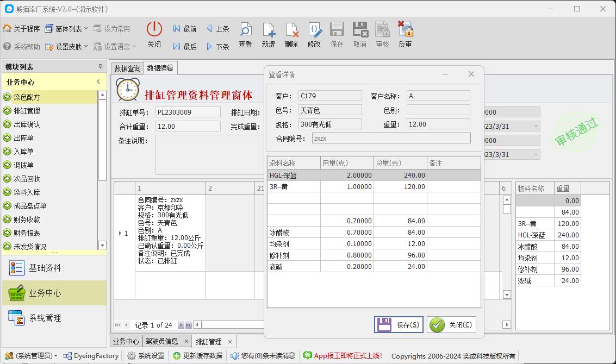Viewport: 616px width, 364px height.
Task: Click the 修改 (modify) toolbar icon
Action: pyautogui.click(x=314, y=34)
